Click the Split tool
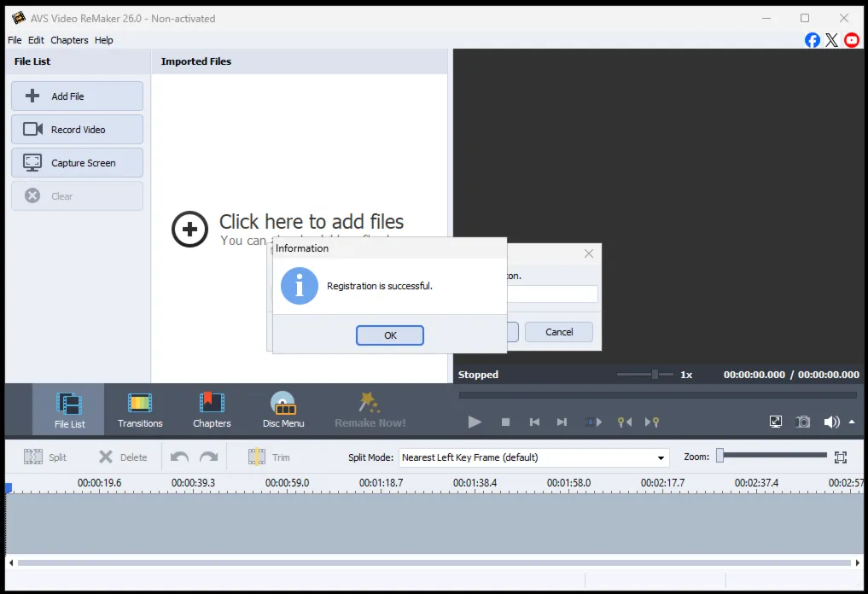 coord(45,457)
